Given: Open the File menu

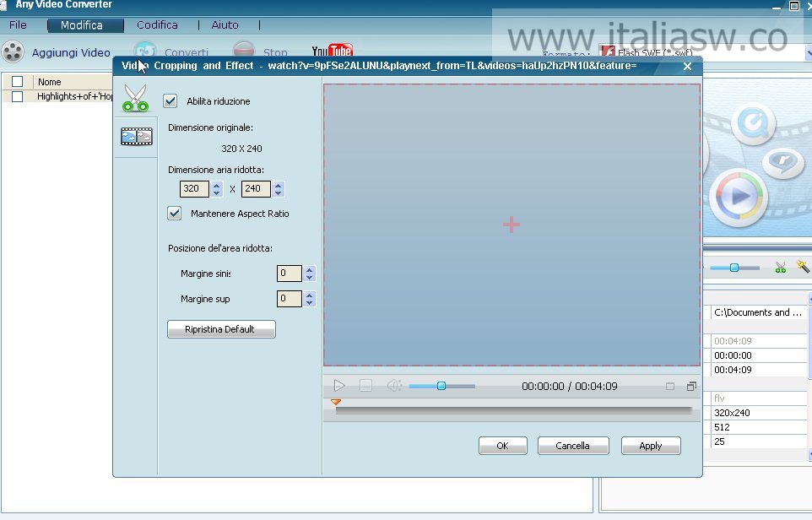Looking at the screenshot, I should (x=18, y=24).
